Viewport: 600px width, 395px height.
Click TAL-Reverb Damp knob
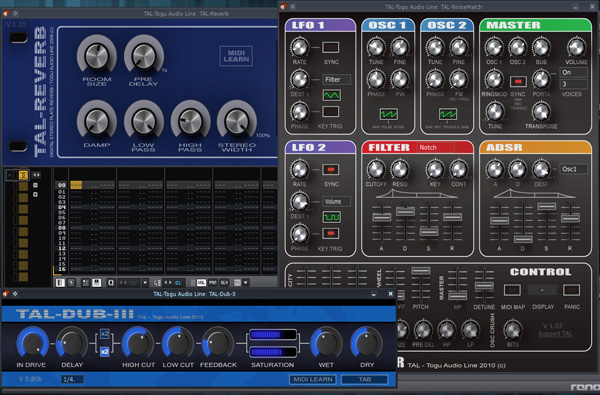click(97, 121)
